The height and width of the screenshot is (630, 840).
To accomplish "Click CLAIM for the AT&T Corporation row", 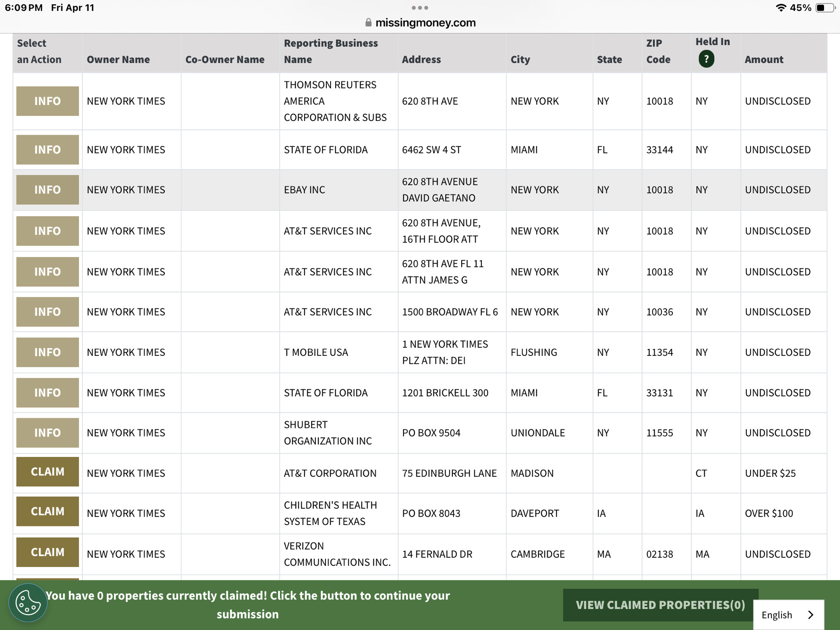I will pos(47,472).
